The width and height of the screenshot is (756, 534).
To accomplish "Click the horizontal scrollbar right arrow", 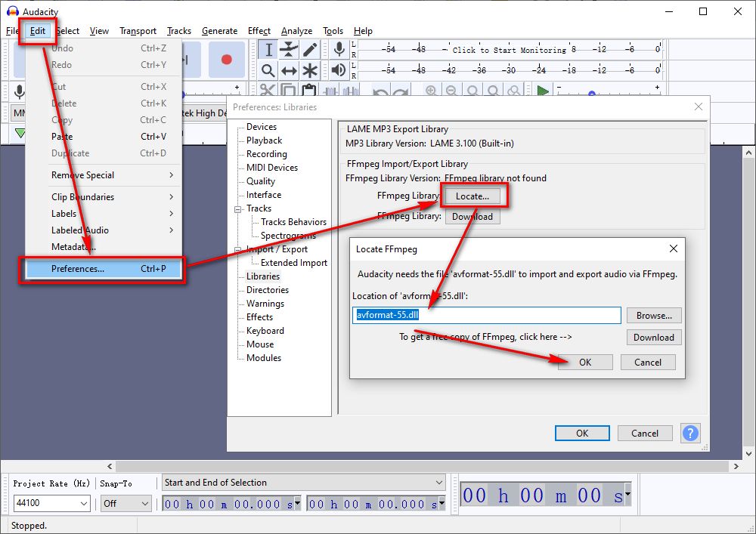I will coord(736,466).
